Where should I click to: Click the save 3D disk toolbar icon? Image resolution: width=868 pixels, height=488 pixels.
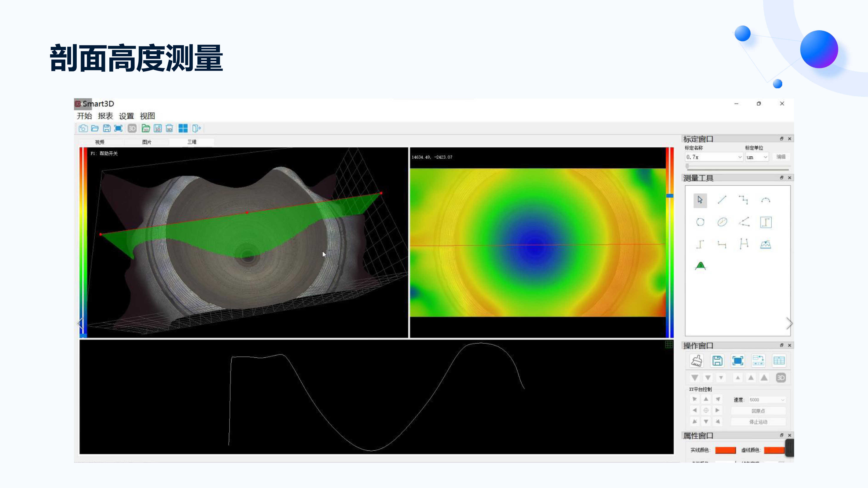[x=158, y=128]
